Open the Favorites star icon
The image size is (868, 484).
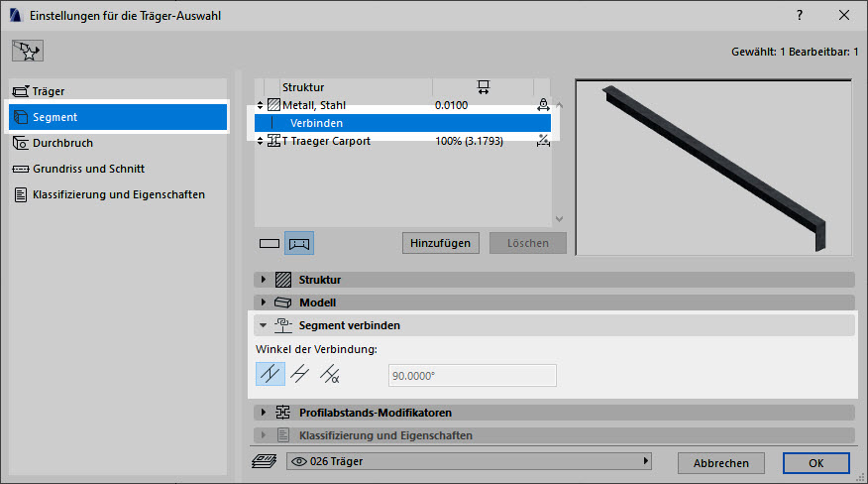tap(27, 51)
